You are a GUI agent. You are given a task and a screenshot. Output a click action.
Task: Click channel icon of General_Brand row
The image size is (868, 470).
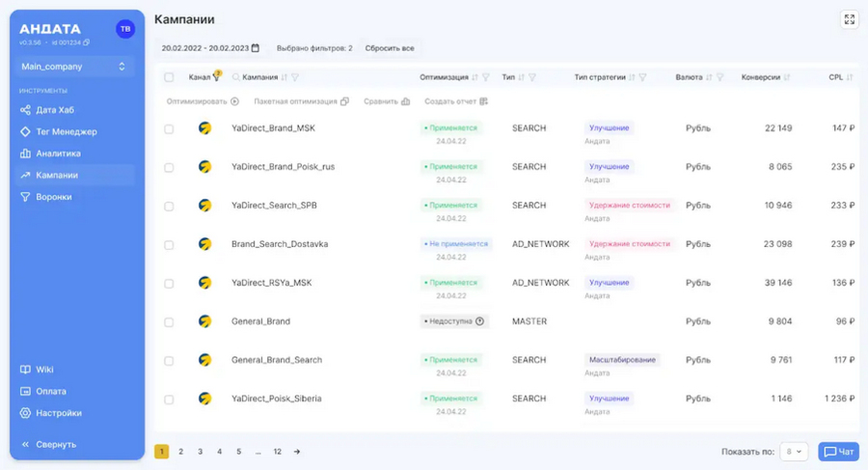click(x=204, y=321)
